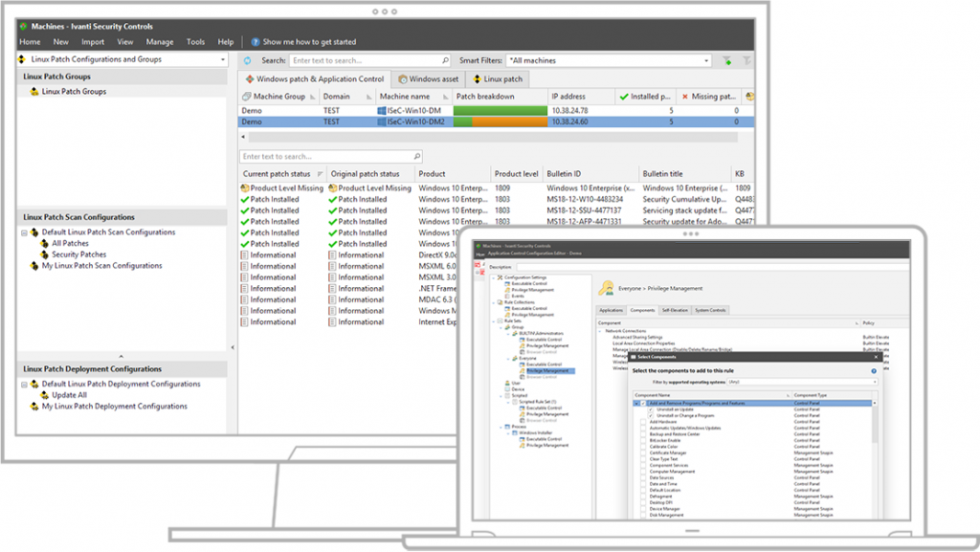
Task: Click the Configuration Settings tools icon in laptop tree
Action: click(500, 277)
